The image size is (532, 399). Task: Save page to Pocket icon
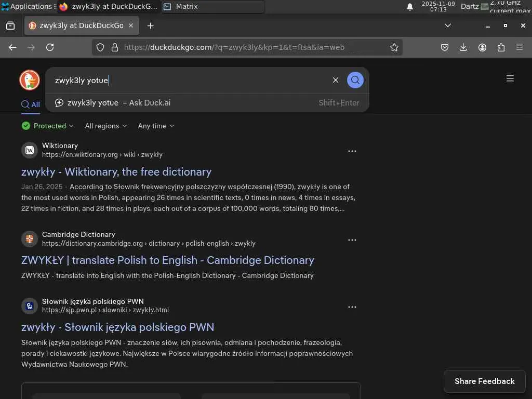click(x=445, y=47)
